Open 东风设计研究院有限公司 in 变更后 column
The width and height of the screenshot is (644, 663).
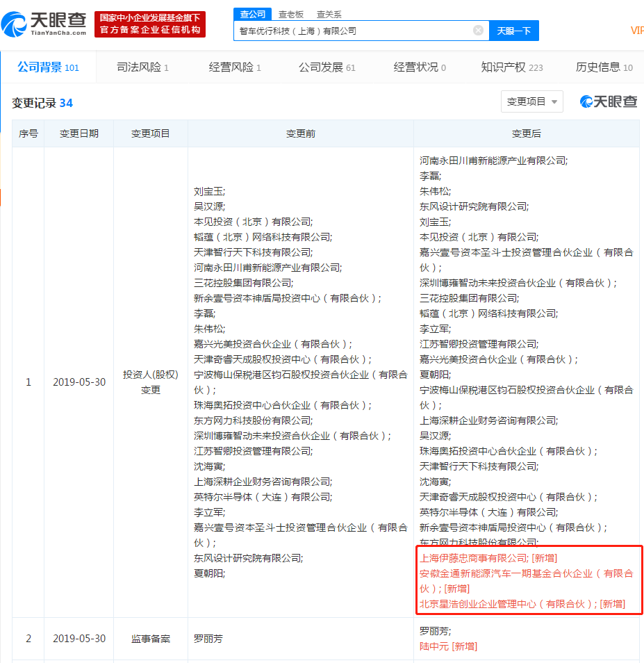tap(474, 207)
